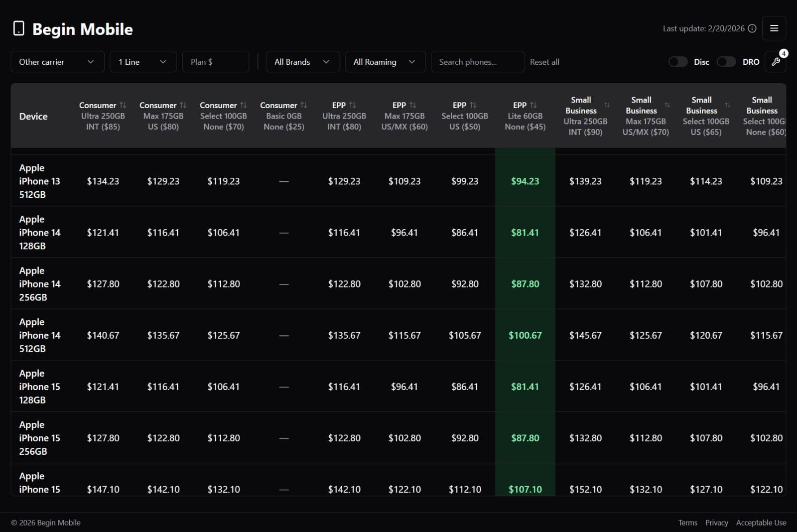The width and height of the screenshot is (797, 532).
Task: Sort the EPP Lite 60GB column
Action: 533,105
